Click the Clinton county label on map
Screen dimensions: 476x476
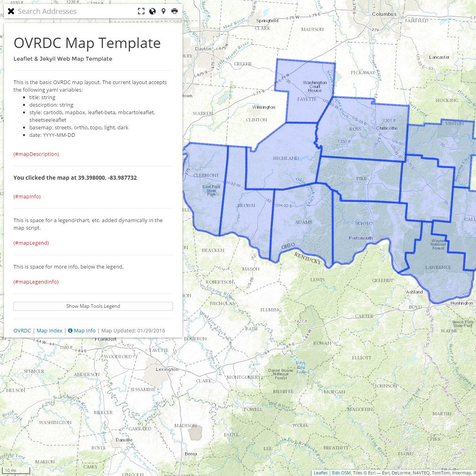257,120
